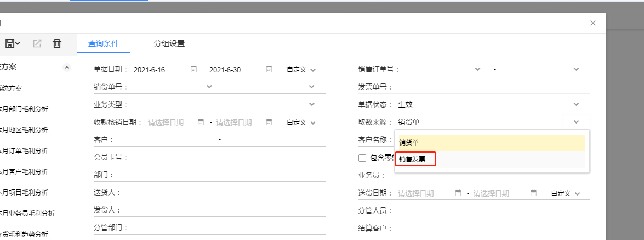This screenshot has height=240, width=644.
Task: Switch to 分组设置 tab
Action: click(169, 43)
